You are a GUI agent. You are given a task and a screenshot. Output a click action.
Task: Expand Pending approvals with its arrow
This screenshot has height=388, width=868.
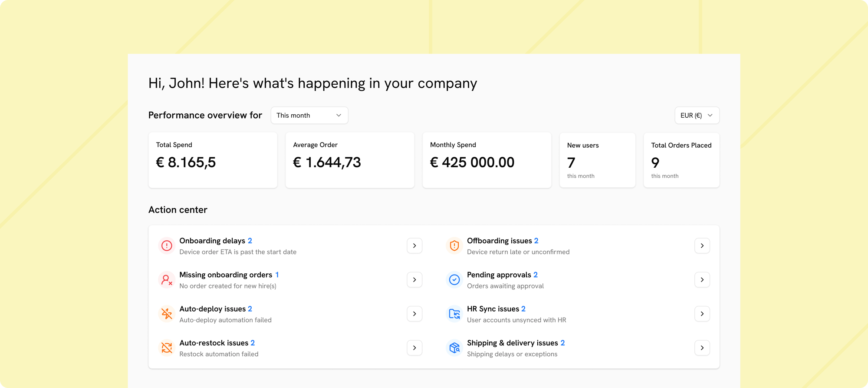click(x=702, y=280)
